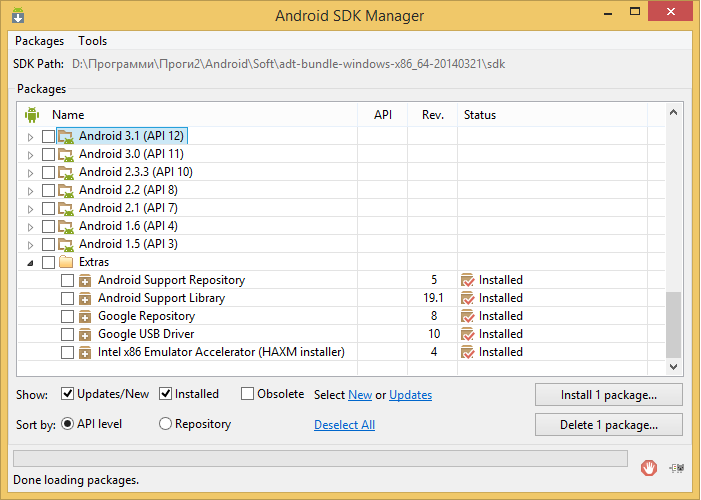Click the Android 2.2 (API 8) folder icon

pyautogui.click(x=66, y=191)
